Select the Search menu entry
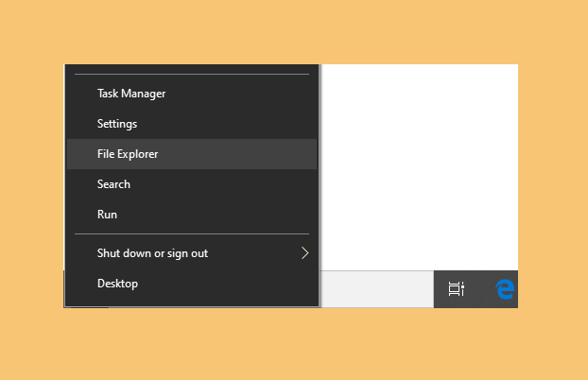 192,184
